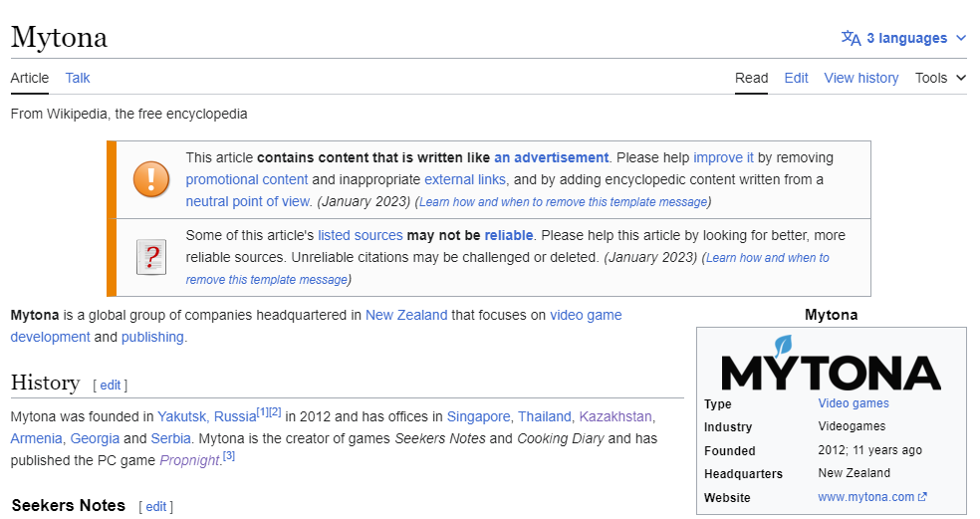Visit the 'neutral point of view' link
This screenshot has width=980, height=519.
[248, 201]
